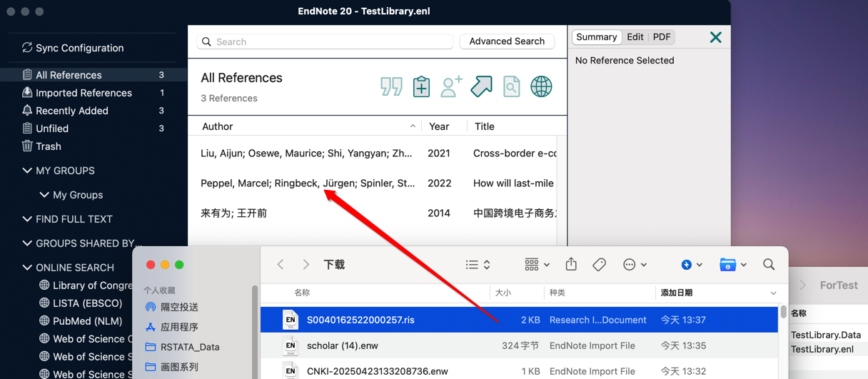Collapse the FIND FULL TEXT section
This screenshot has width=868, height=379.
coord(27,219)
